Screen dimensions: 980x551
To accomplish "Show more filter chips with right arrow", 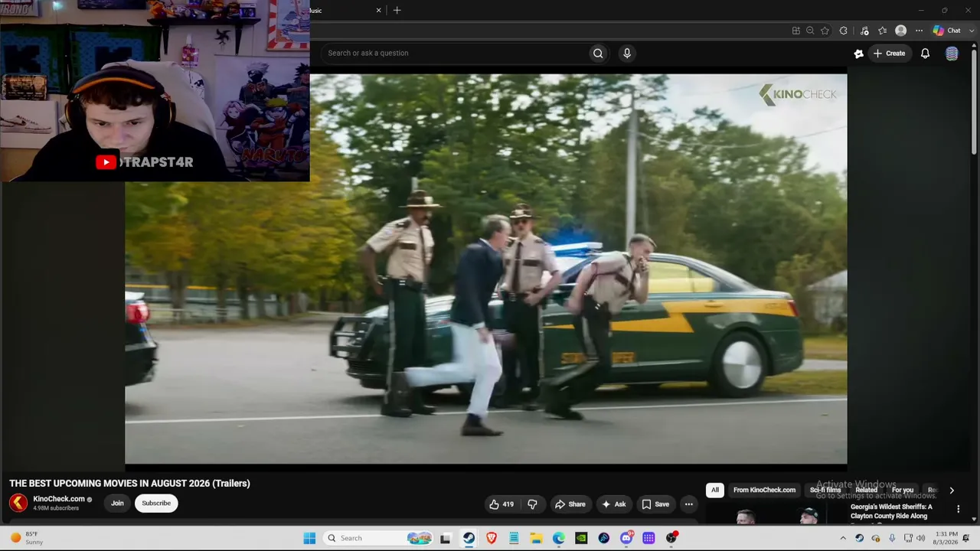I will pos(952,491).
